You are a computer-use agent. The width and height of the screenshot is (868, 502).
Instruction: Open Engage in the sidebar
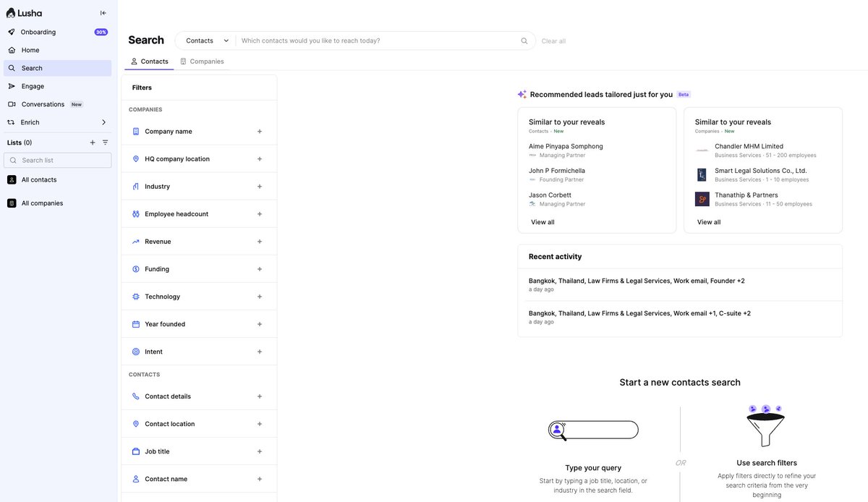[x=58, y=86]
